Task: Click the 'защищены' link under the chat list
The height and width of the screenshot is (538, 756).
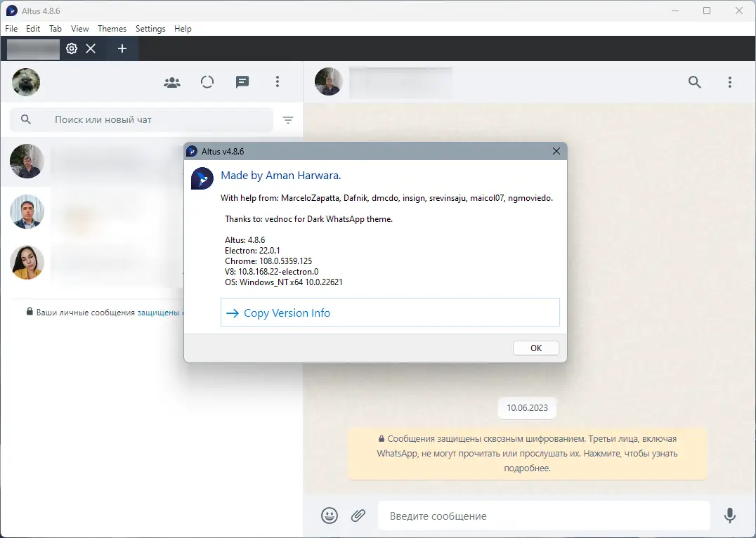Action: pos(158,313)
